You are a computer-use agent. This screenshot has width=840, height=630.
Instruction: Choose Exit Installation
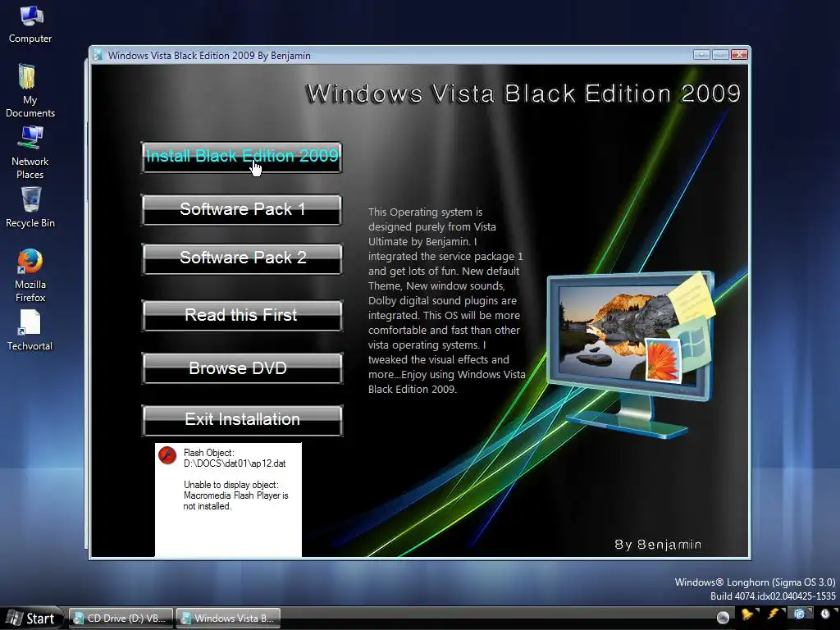242,420
